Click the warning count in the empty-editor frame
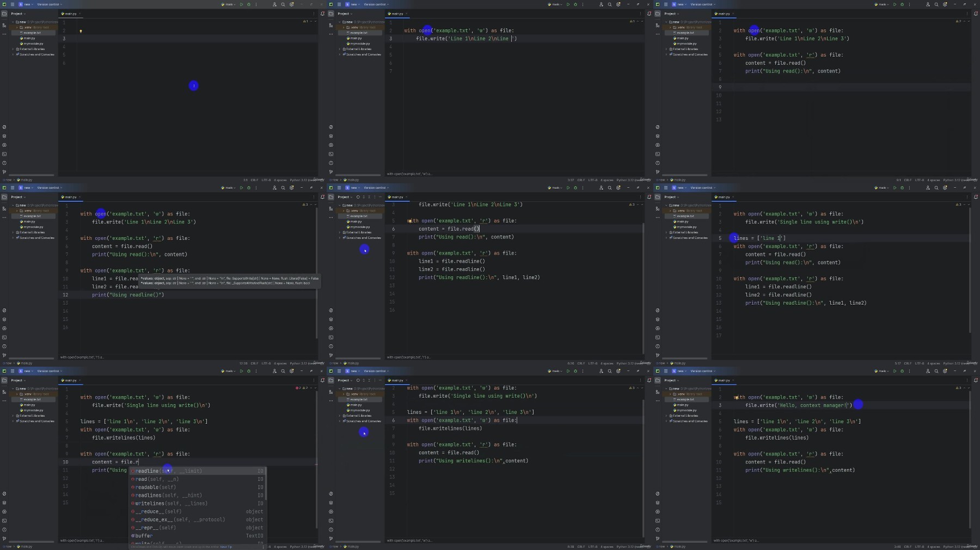This screenshot has height=550, width=980. tap(306, 21)
